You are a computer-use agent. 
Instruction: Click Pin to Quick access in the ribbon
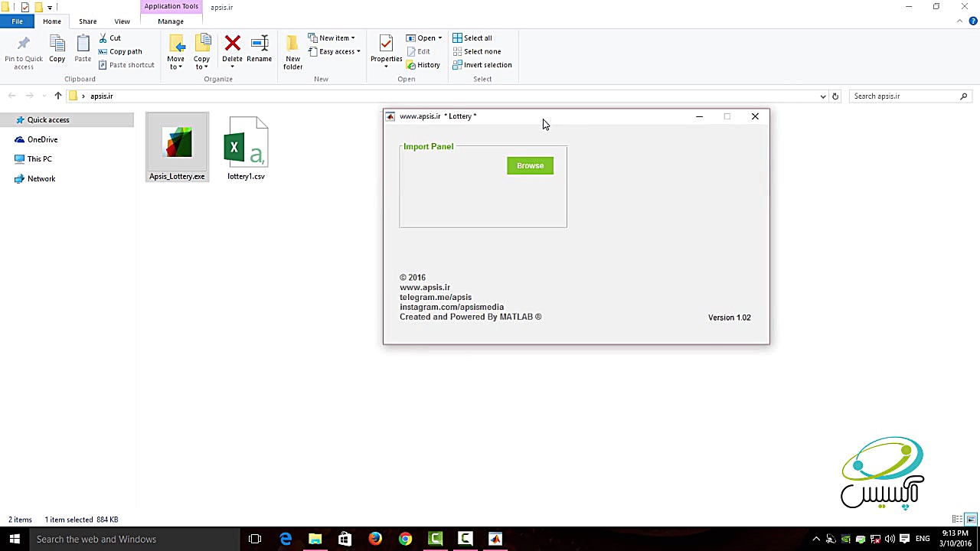point(24,53)
